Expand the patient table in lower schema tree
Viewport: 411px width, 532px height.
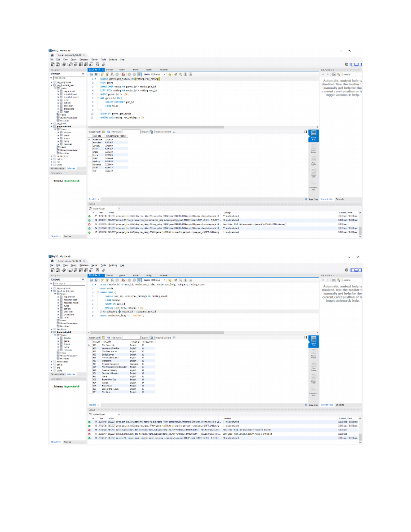point(59,309)
